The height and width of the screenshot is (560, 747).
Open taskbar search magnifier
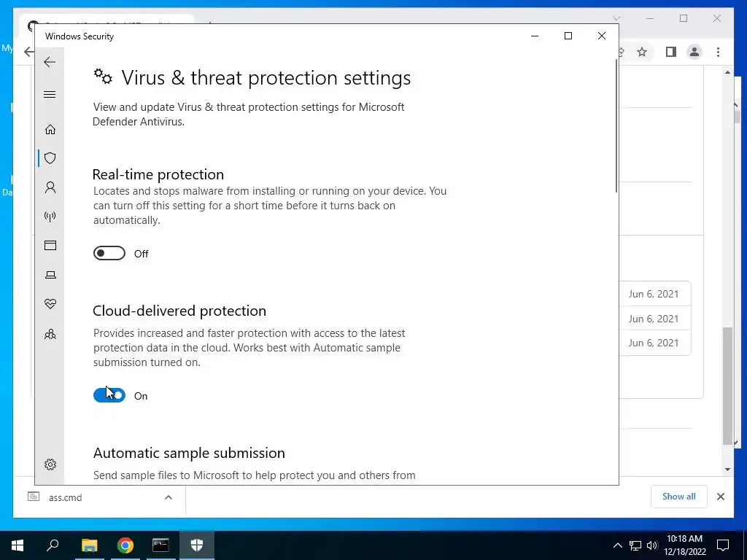pos(53,545)
